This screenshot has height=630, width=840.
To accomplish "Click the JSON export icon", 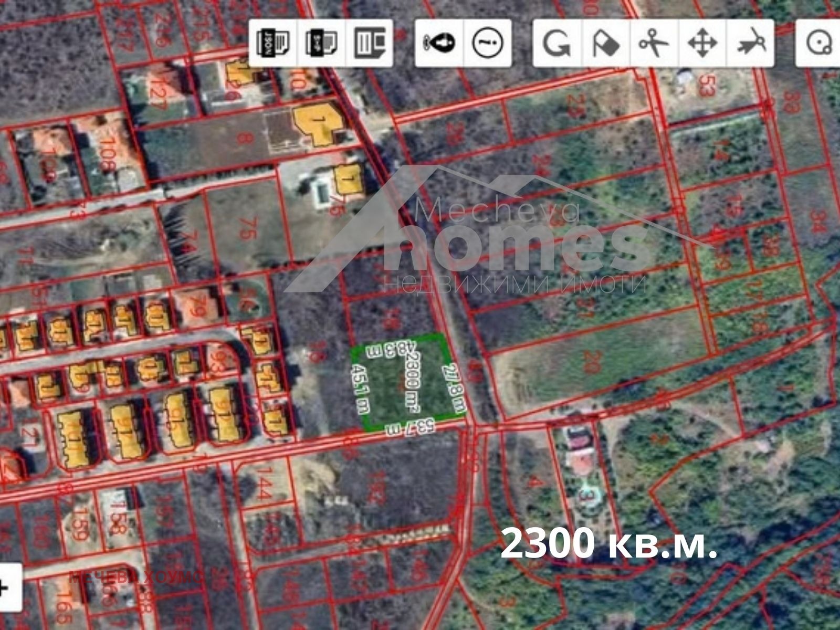I will click(x=272, y=43).
